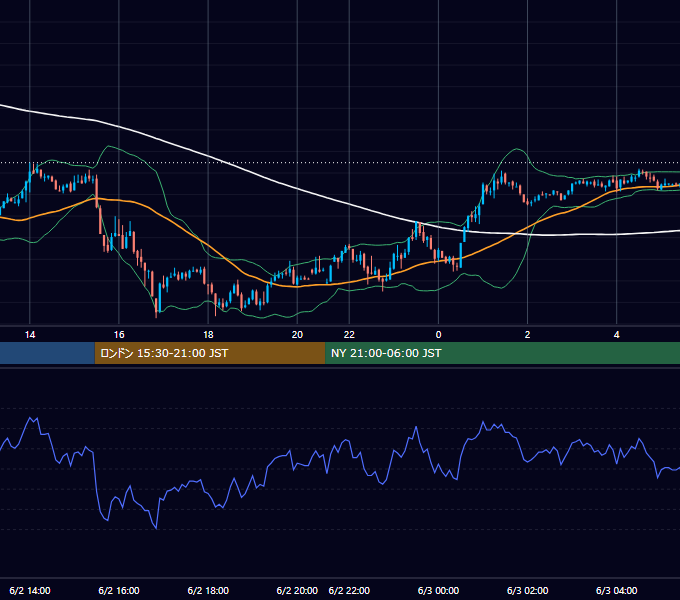Click the 6/3 02:00 date label

point(527,590)
